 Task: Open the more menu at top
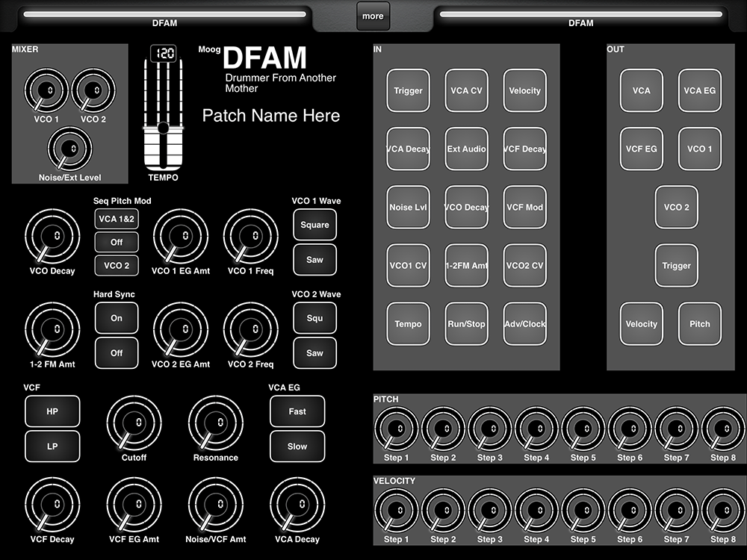(x=373, y=16)
